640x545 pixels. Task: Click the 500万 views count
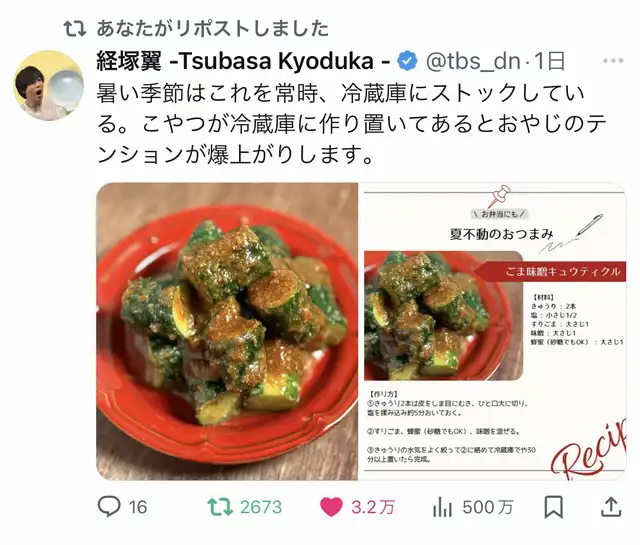pyautogui.click(x=487, y=507)
